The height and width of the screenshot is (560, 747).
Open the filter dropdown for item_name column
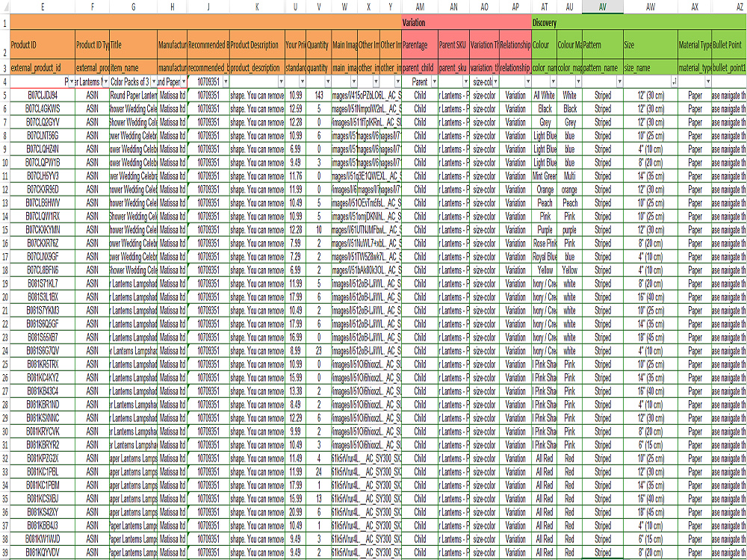coord(153,82)
